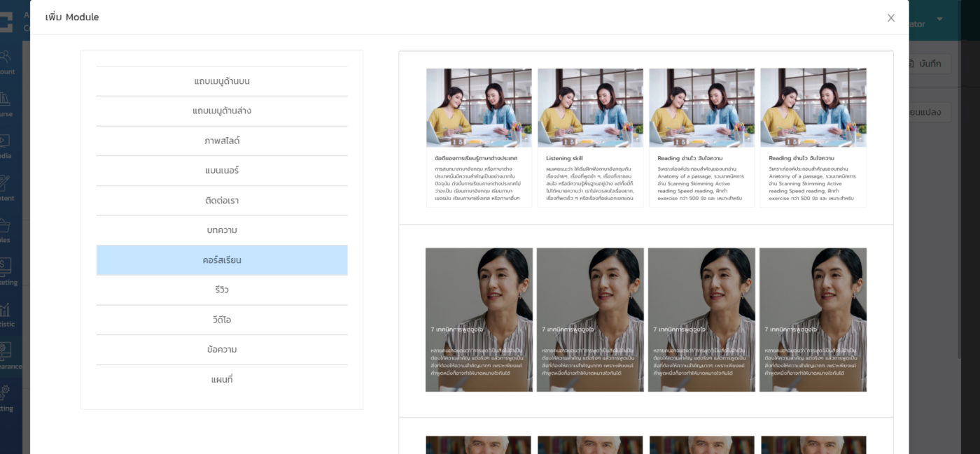The width and height of the screenshot is (980, 454).
Task: Choose the วีดีโอ module option
Action: pyautogui.click(x=222, y=320)
